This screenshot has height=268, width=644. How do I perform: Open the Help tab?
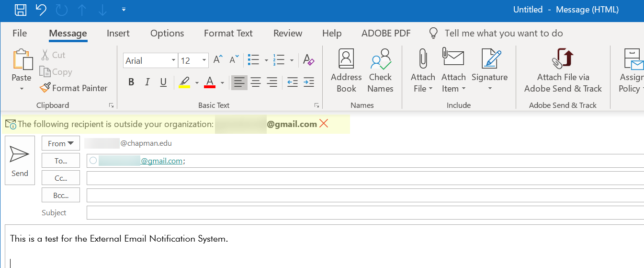[x=332, y=33]
